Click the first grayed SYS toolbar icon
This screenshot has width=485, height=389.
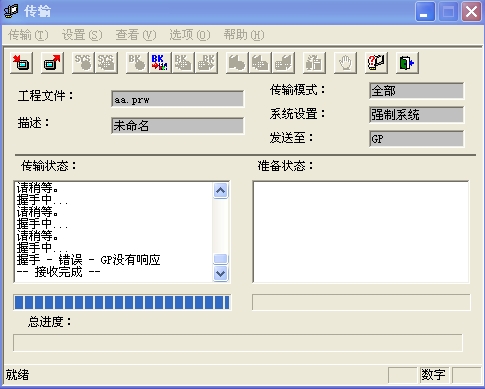[83, 63]
